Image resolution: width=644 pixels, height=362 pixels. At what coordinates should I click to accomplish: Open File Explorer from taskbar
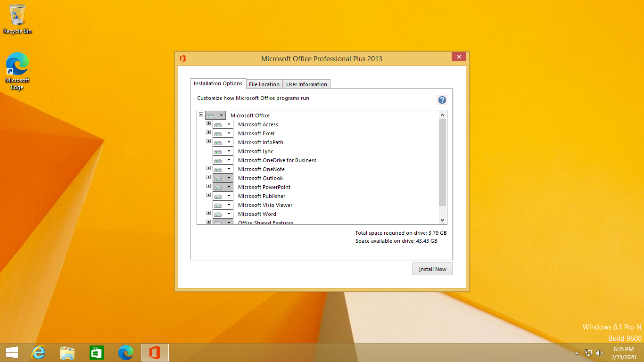pyautogui.click(x=67, y=353)
